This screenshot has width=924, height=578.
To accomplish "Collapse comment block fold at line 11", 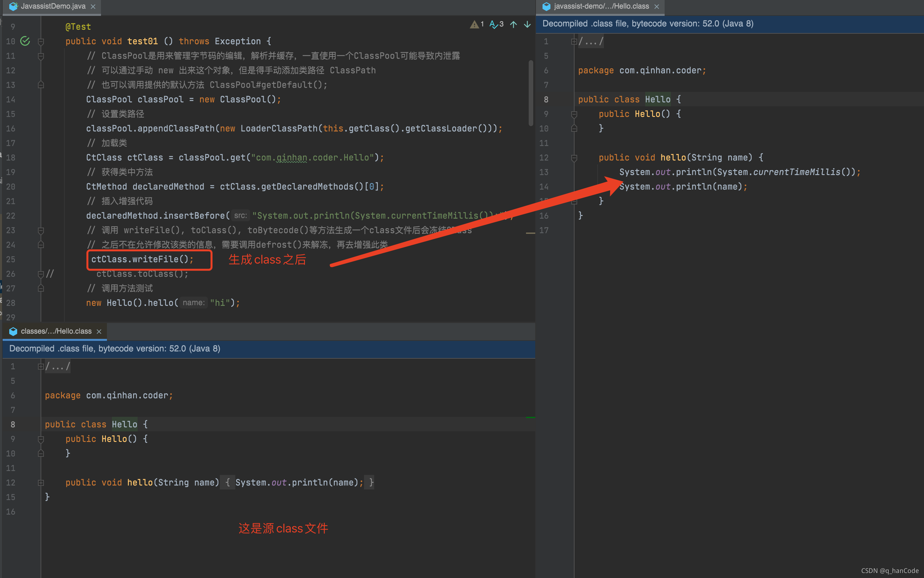I will [41, 56].
